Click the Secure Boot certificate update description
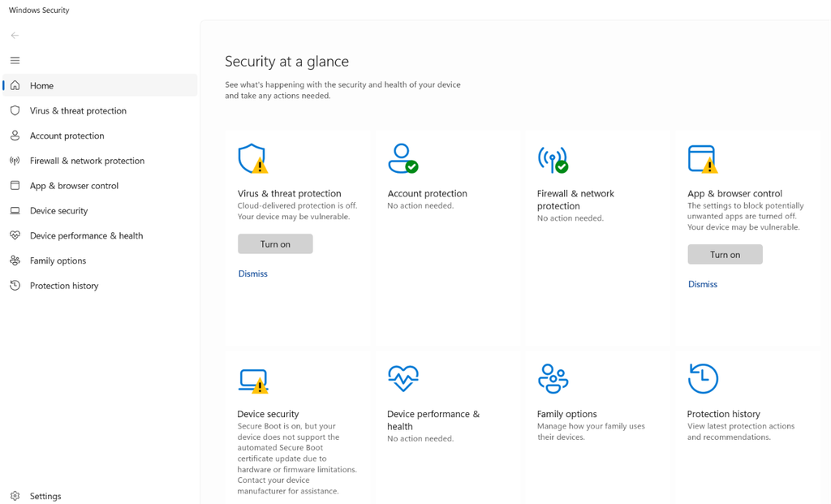 coord(297,459)
